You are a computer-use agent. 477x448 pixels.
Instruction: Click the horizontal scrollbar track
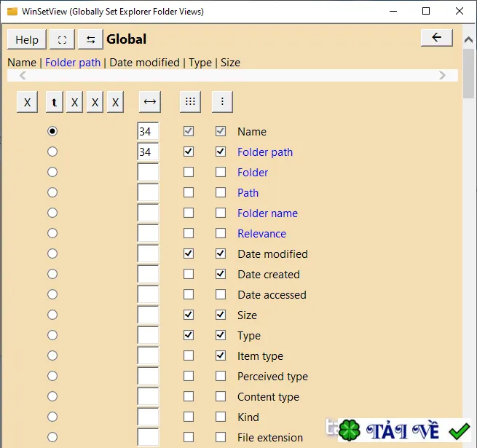pyautogui.click(x=232, y=75)
